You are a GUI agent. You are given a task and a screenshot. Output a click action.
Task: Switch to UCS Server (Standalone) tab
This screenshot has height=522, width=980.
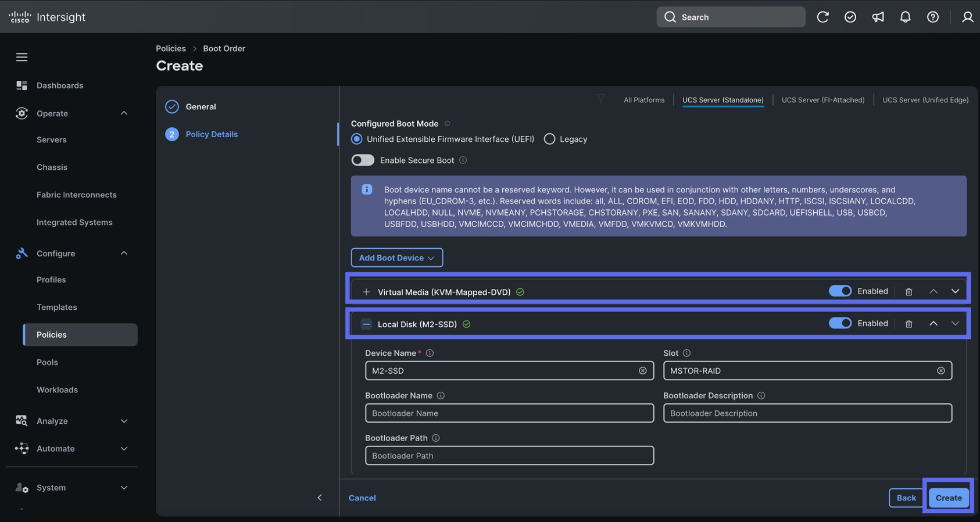point(723,100)
